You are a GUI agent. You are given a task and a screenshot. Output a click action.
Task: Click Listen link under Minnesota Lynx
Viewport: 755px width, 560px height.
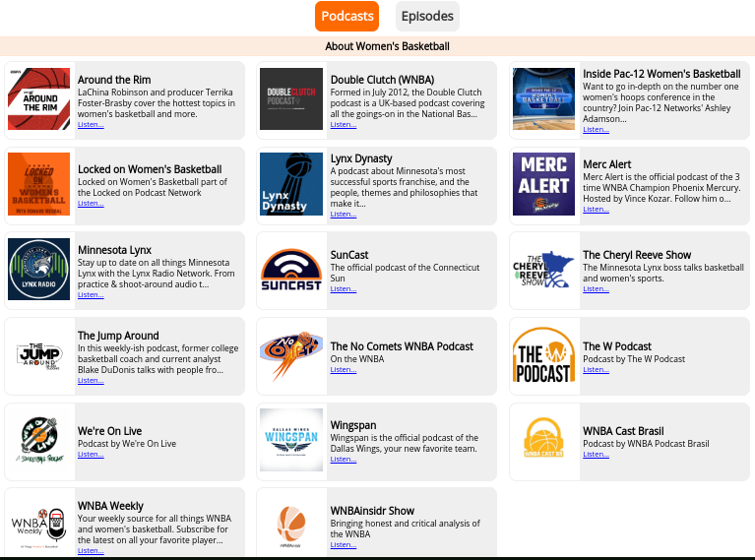pos(91,294)
